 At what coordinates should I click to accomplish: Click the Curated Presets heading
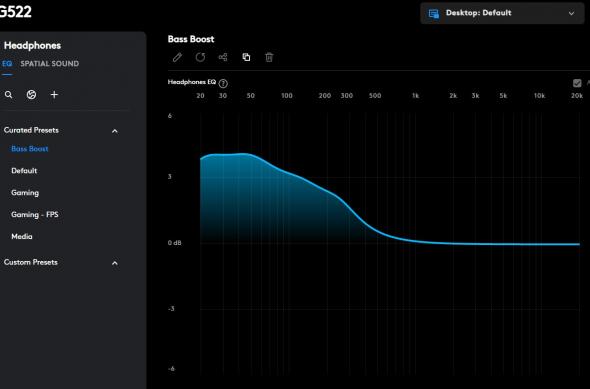click(x=31, y=130)
